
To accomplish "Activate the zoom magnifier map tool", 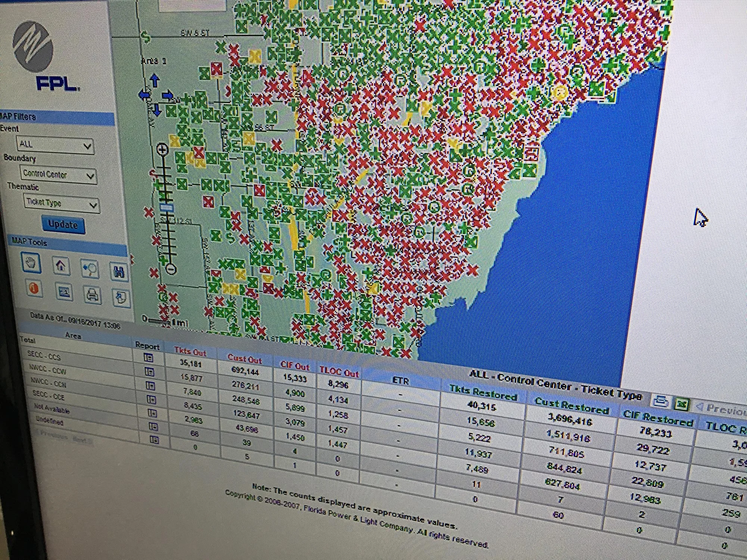I will click(x=90, y=269).
